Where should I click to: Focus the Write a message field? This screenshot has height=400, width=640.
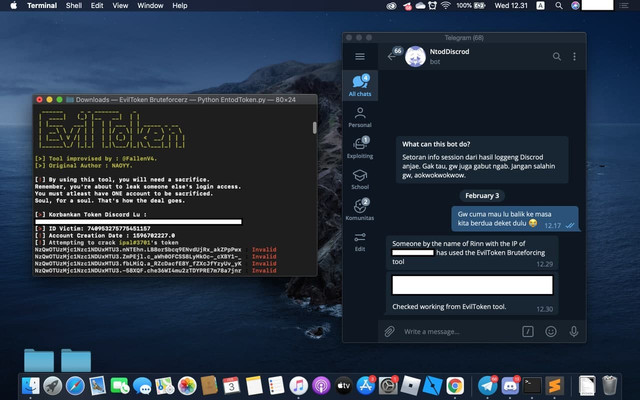tap(459, 331)
